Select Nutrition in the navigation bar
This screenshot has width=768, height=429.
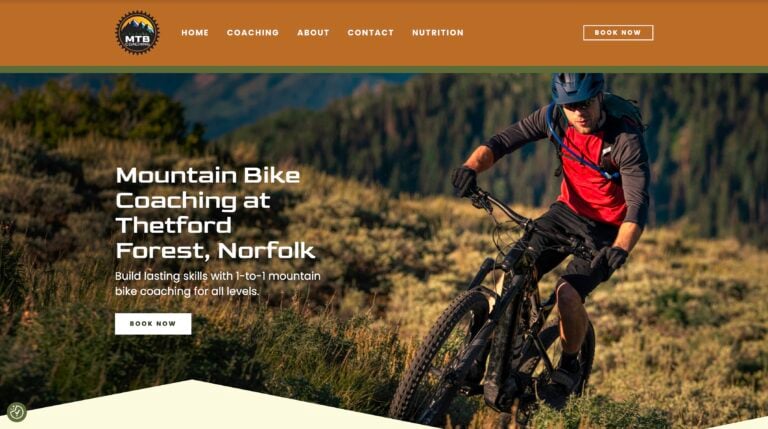tap(437, 33)
